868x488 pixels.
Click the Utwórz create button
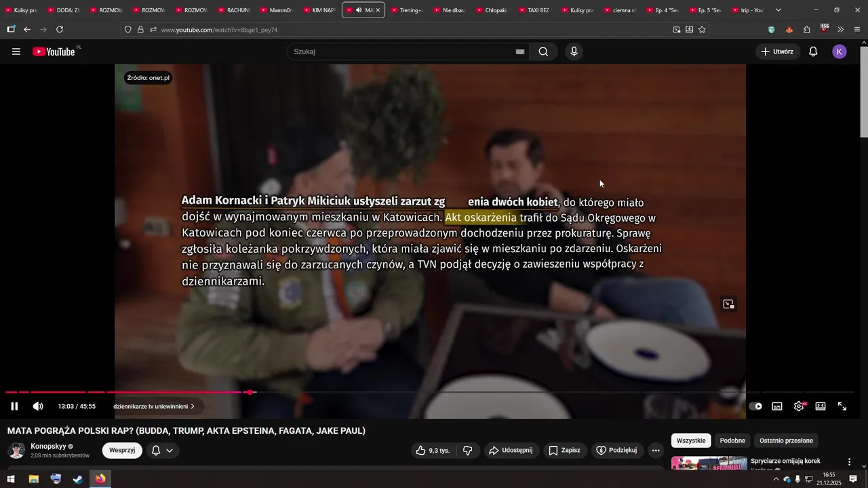point(777,52)
